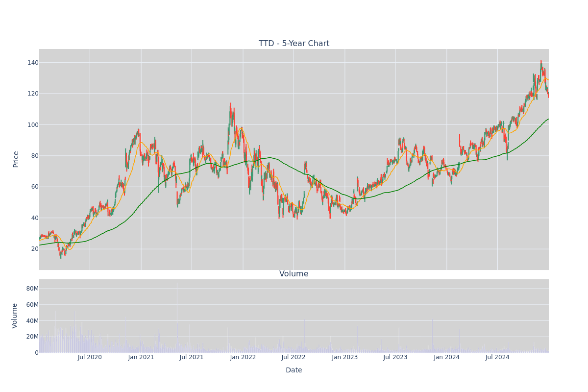The width and height of the screenshot is (588, 392).
Task: Click the 120 price tick label
Action: [x=33, y=94]
